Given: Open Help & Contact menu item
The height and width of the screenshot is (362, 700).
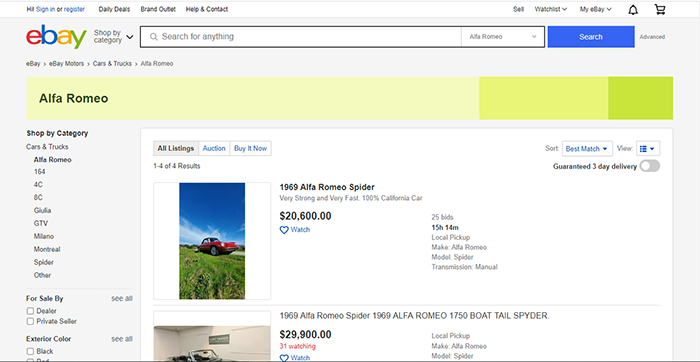Looking at the screenshot, I should coord(207,9).
